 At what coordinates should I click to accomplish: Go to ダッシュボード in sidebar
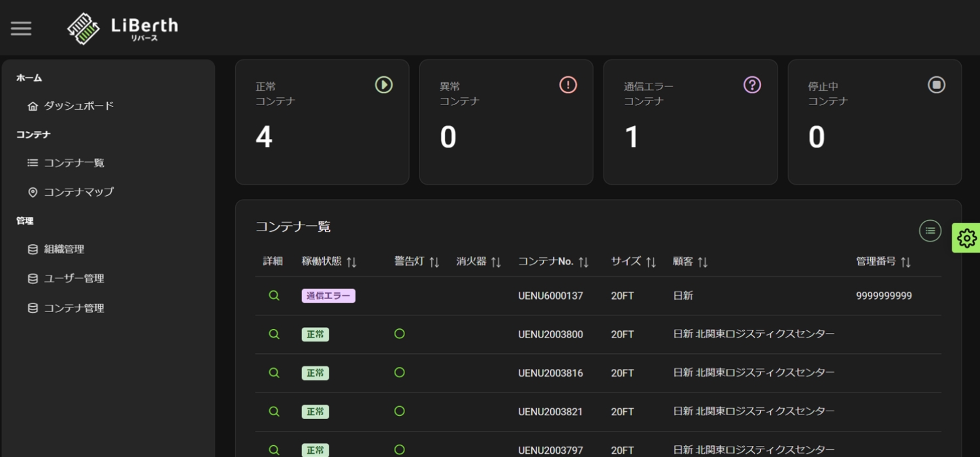click(x=78, y=106)
